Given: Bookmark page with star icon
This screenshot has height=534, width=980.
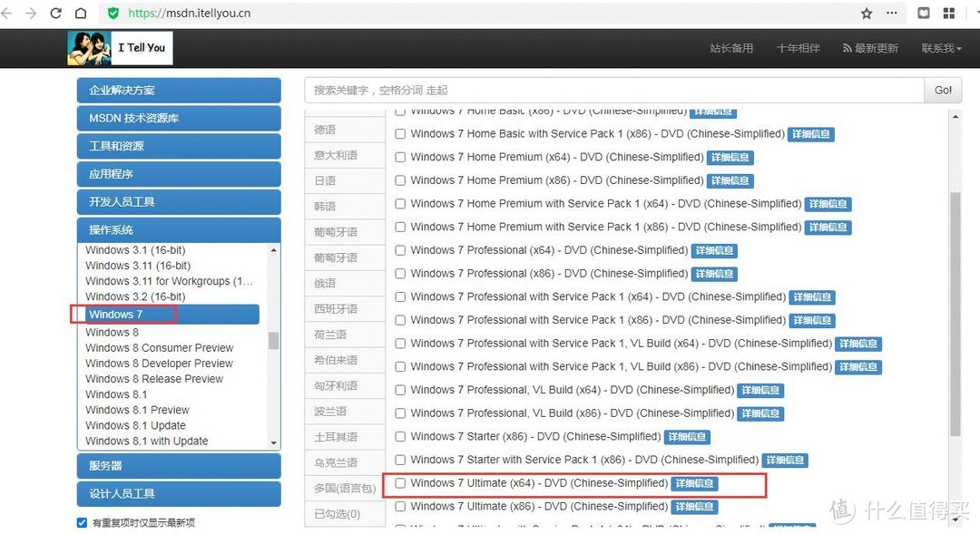Looking at the screenshot, I should pyautogui.click(x=867, y=13).
